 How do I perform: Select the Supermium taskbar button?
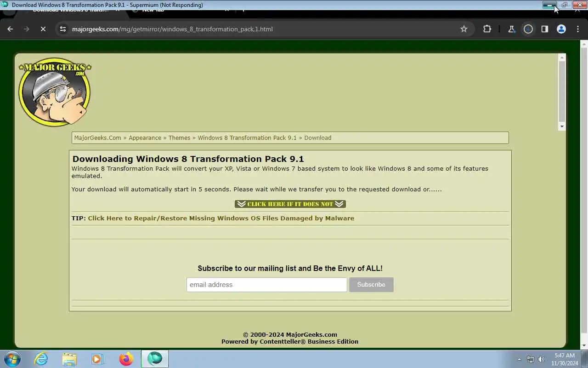[155, 359]
